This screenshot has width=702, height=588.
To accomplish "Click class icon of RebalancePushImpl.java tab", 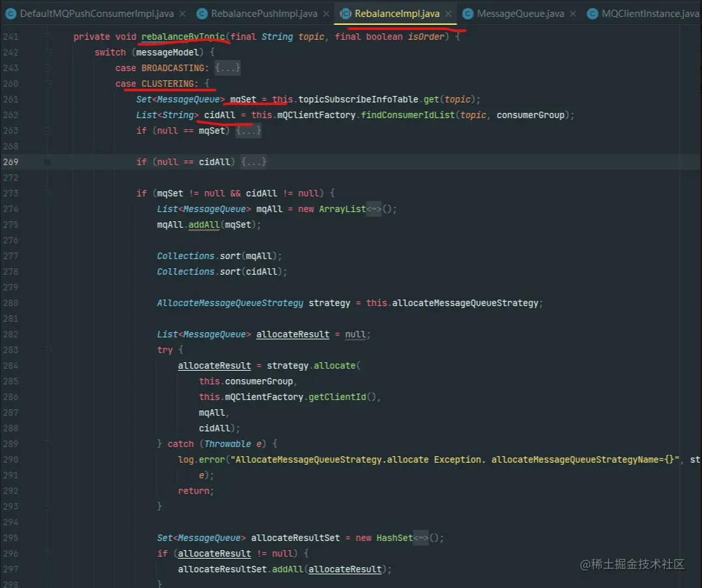I will click(202, 14).
